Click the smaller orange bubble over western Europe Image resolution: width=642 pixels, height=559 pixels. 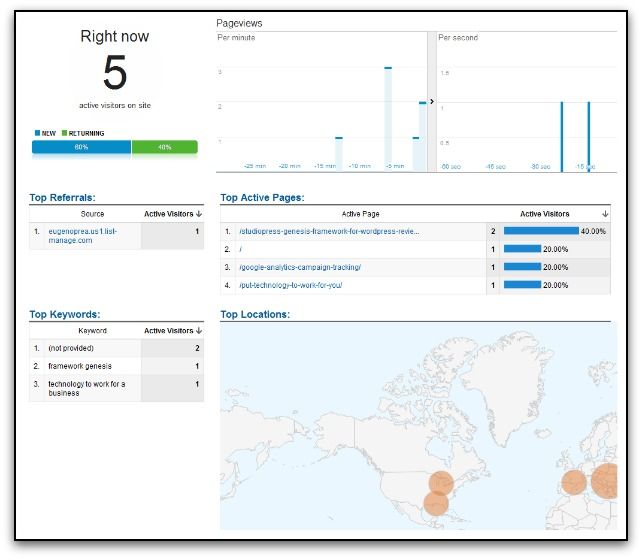click(x=574, y=482)
